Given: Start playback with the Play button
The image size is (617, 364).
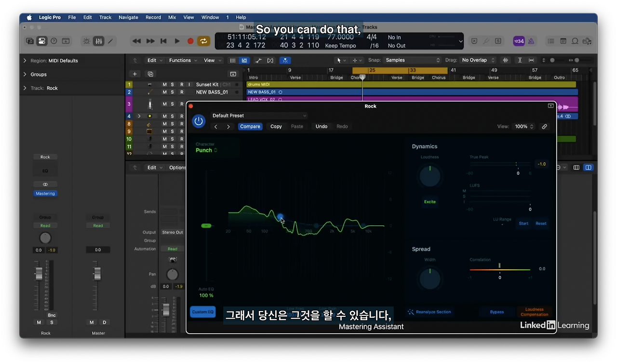Looking at the screenshot, I should pos(177,41).
